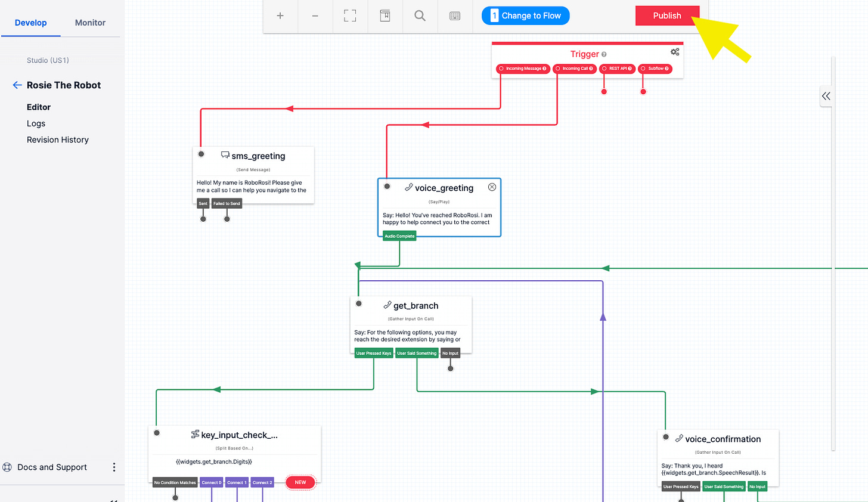Click the Change to Flow button
This screenshot has height=502, width=868.
coord(525,16)
